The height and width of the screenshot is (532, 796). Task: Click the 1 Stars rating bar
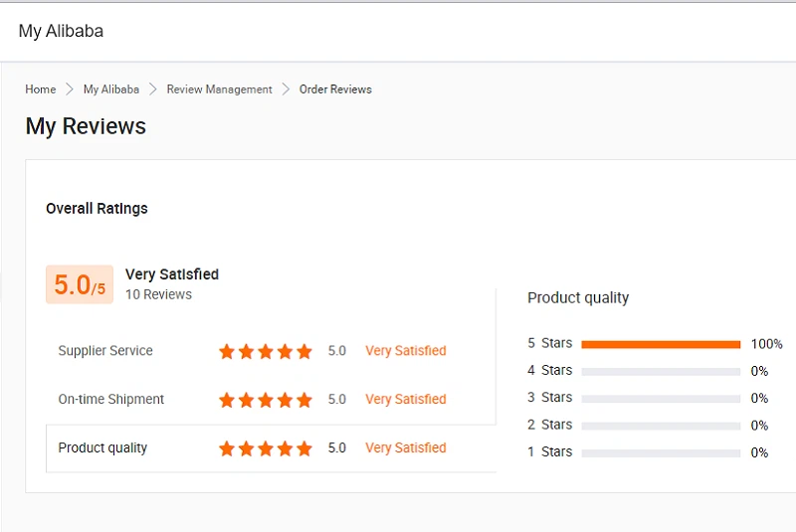click(x=661, y=452)
